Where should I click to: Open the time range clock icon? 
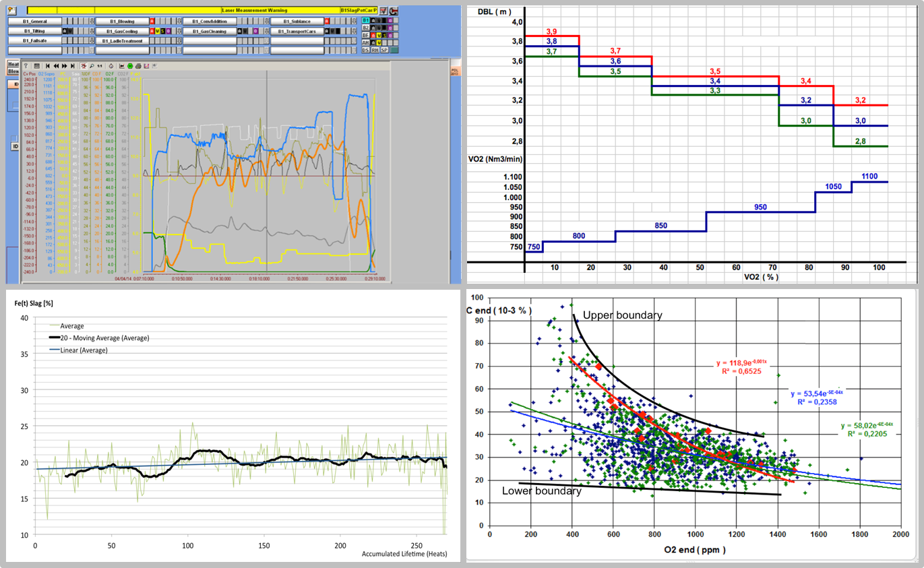[x=111, y=66]
